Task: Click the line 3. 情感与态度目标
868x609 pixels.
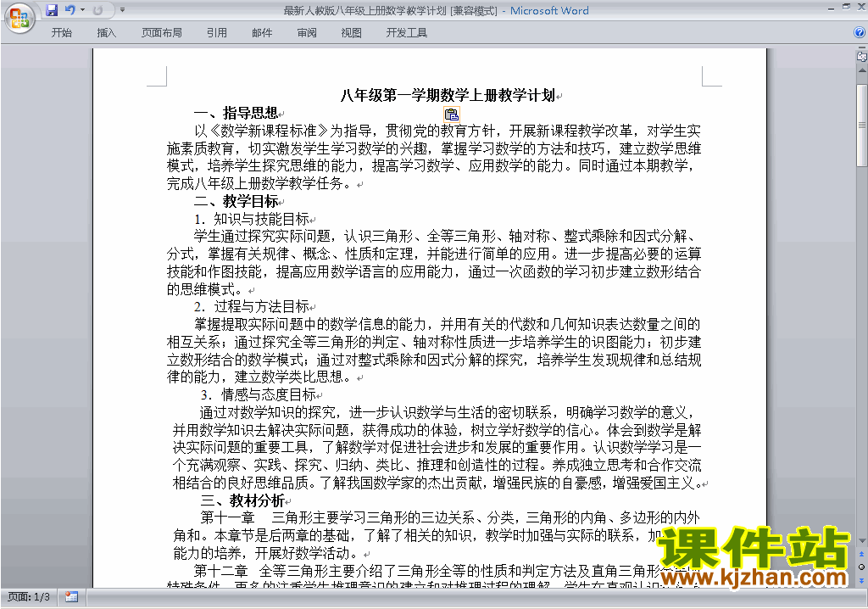Action: click(258, 394)
